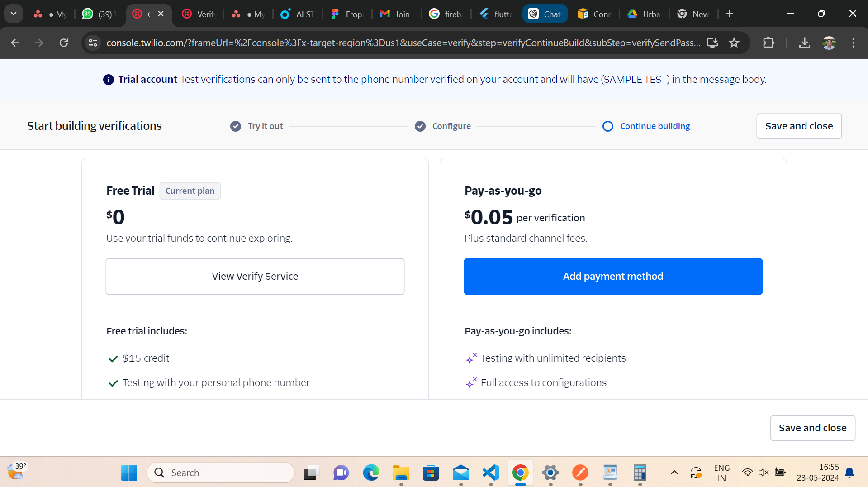Open the orange Postman taskbar icon
The height and width of the screenshot is (487, 868).
tap(580, 473)
